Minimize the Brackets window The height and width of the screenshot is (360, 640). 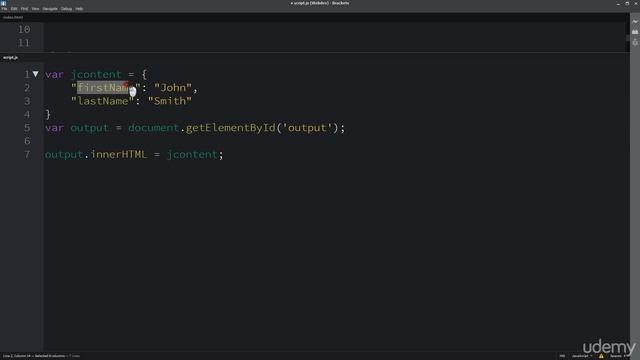tap(618, 3)
